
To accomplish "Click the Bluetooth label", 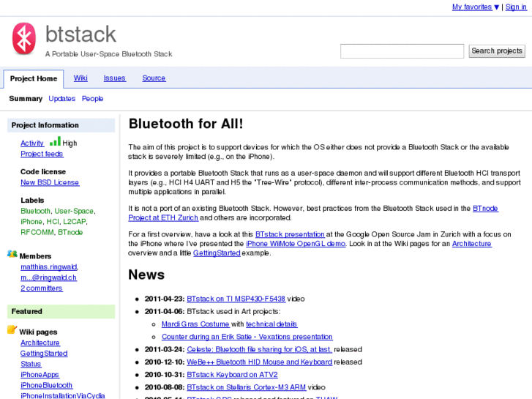I will (35, 211).
